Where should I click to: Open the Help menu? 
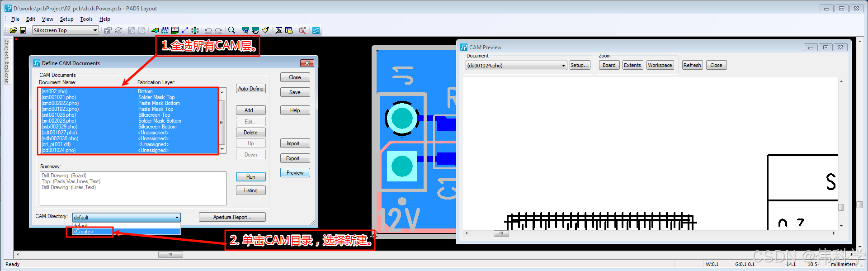tap(105, 19)
